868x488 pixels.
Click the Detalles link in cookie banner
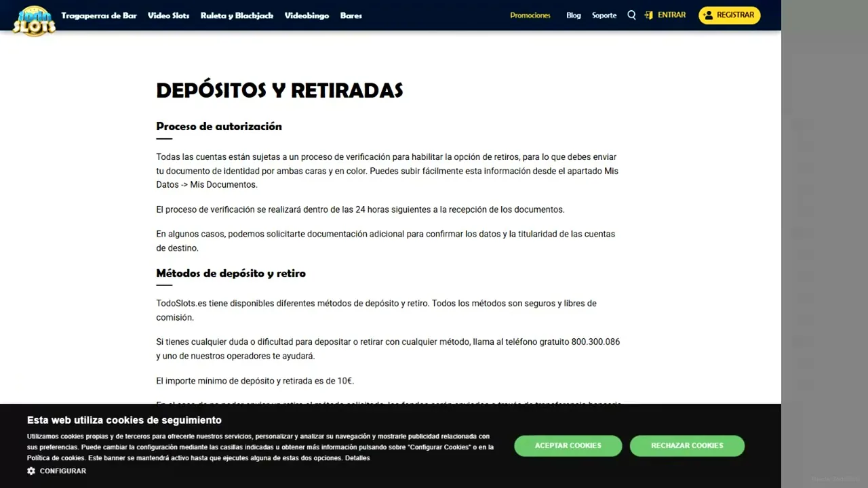pyautogui.click(x=357, y=458)
